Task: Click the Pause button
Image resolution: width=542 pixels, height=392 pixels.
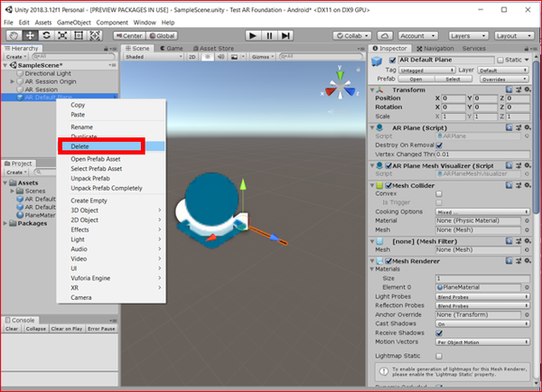Action: tap(269, 35)
